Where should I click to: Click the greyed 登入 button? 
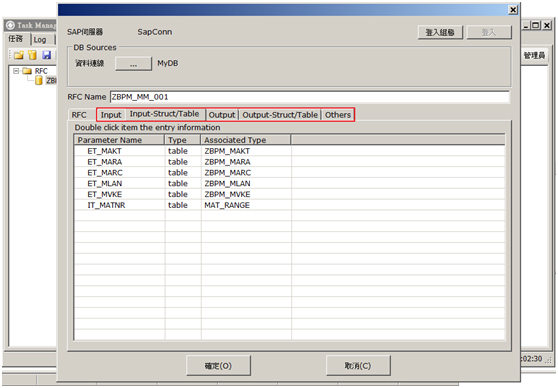[x=489, y=32]
